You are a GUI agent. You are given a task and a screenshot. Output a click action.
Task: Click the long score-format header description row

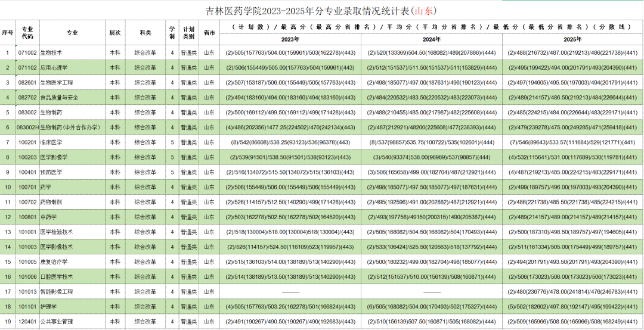tap(431, 27)
